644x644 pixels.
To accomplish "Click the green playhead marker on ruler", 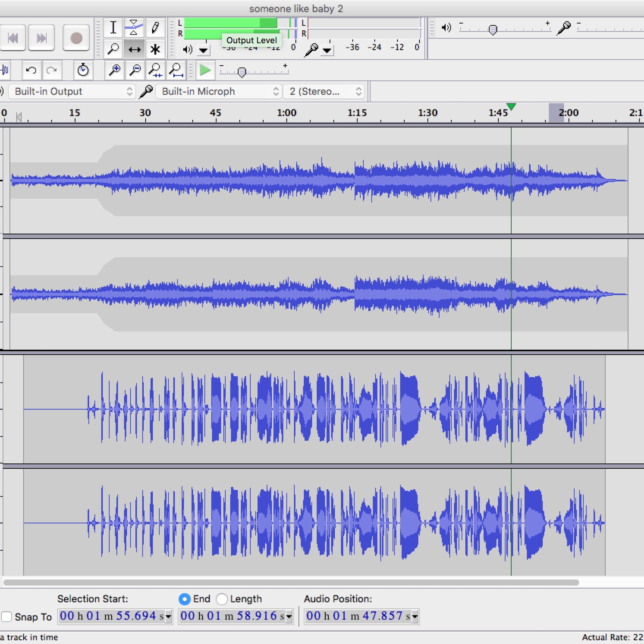I will tap(511, 107).
